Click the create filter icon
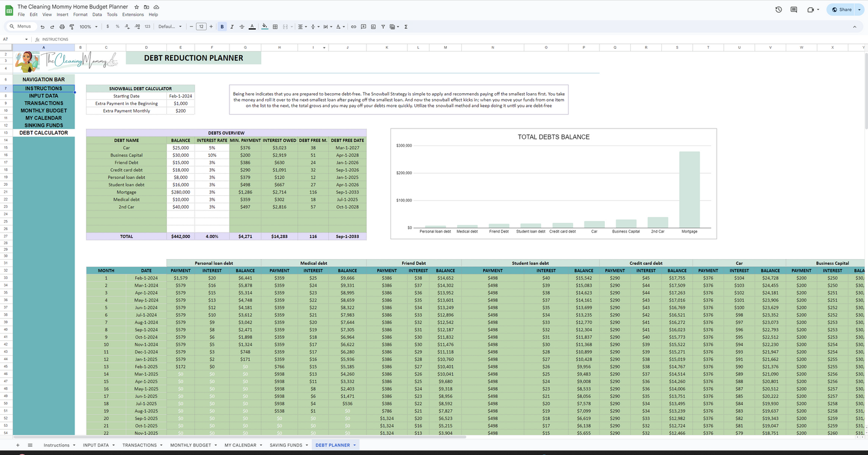Image resolution: width=868 pixels, height=455 pixels. 383,26
